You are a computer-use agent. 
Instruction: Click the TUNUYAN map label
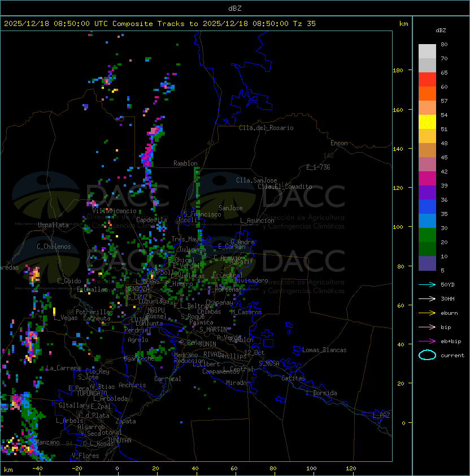[120, 440]
